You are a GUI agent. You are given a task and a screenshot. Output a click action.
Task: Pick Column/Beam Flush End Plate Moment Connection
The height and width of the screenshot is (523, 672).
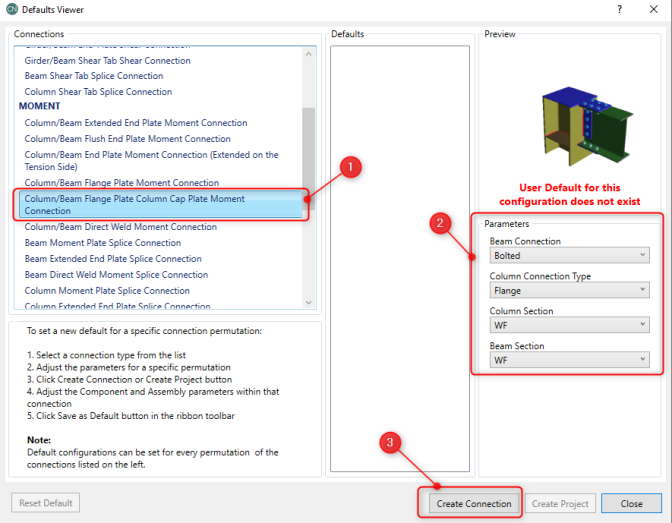pos(127,139)
